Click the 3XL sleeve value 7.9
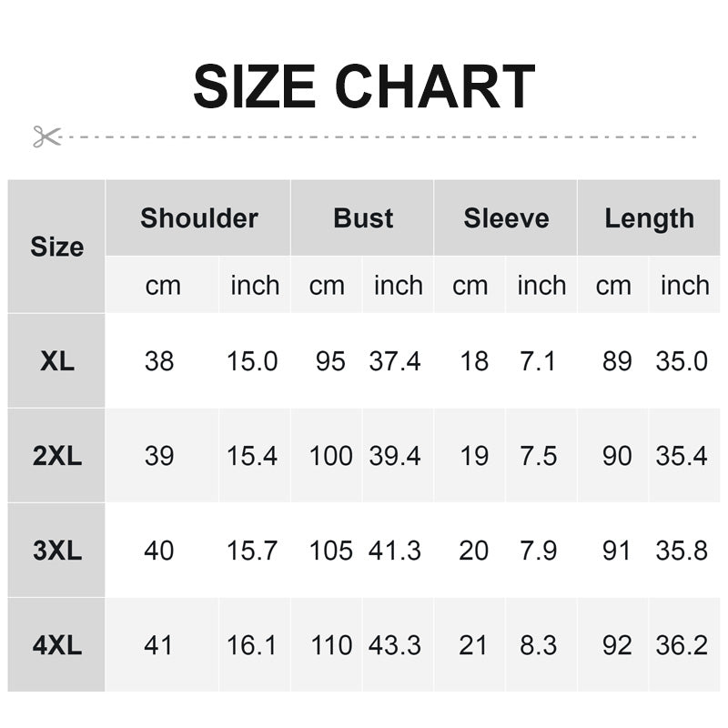Viewport: 728px width, 728px height. [x=538, y=551]
